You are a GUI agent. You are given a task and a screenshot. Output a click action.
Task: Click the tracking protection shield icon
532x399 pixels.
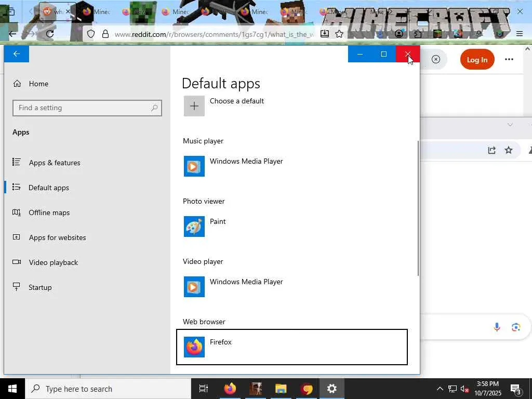click(90, 34)
